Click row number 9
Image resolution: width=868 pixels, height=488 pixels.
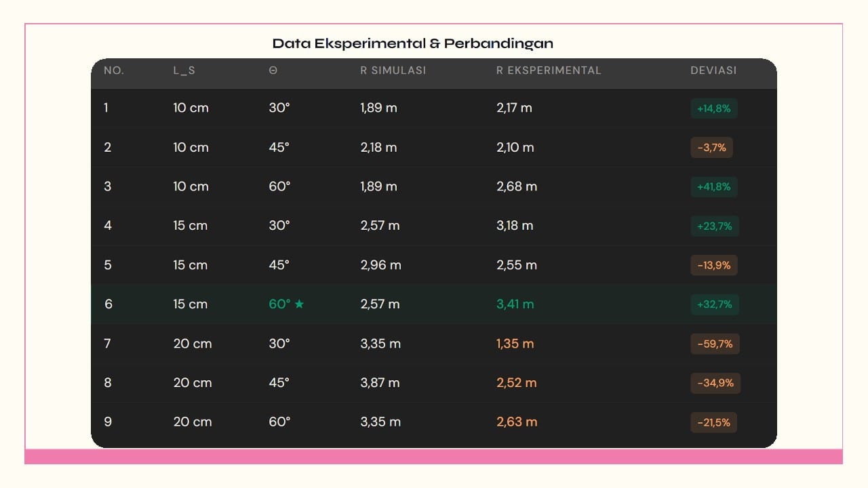tap(107, 422)
